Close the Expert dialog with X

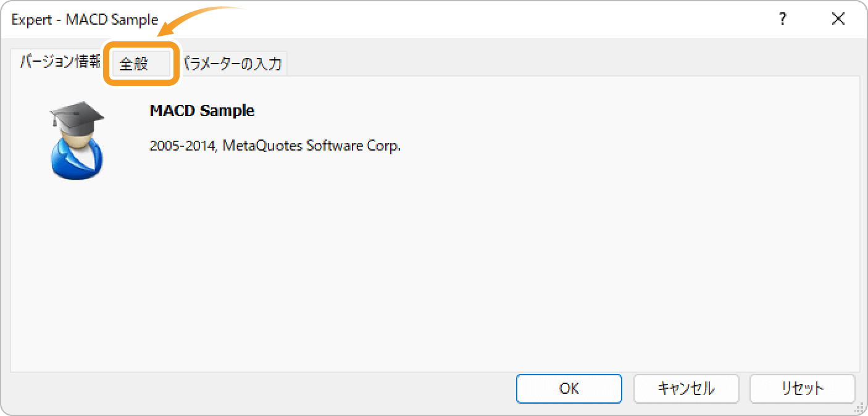coord(838,19)
